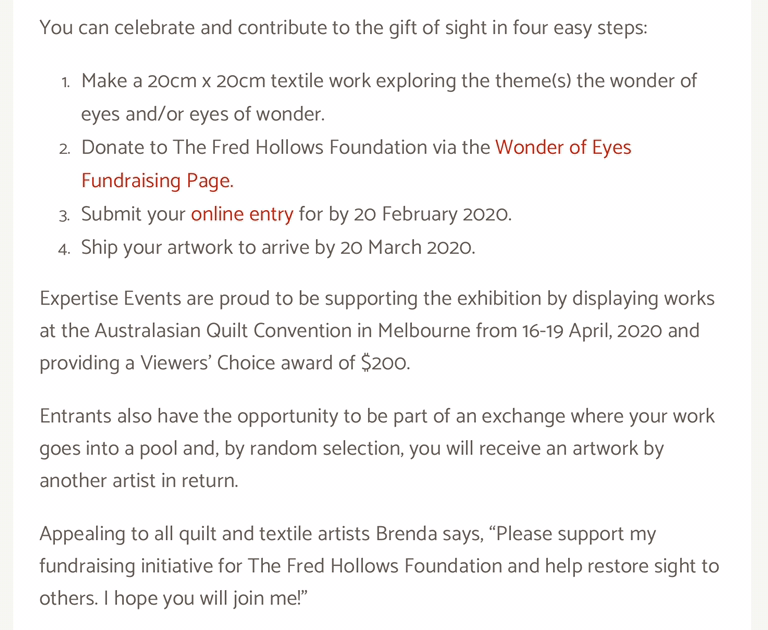768x630 pixels.
Task: Click 'Donate to The Fred Hollows Foundation' text
Action: [x=254, y=148]
